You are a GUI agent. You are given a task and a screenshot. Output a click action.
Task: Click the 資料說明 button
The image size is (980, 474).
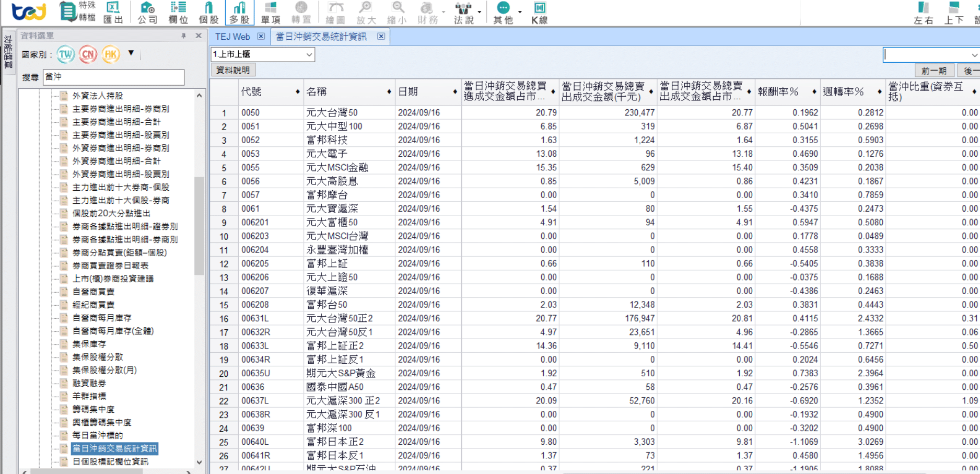[x=232, y=70]
